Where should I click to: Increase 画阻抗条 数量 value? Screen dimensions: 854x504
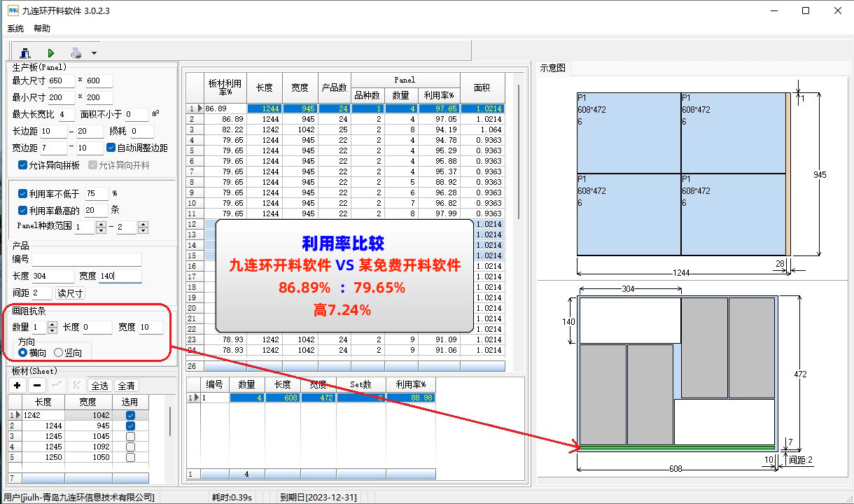[x=52, y=324]
